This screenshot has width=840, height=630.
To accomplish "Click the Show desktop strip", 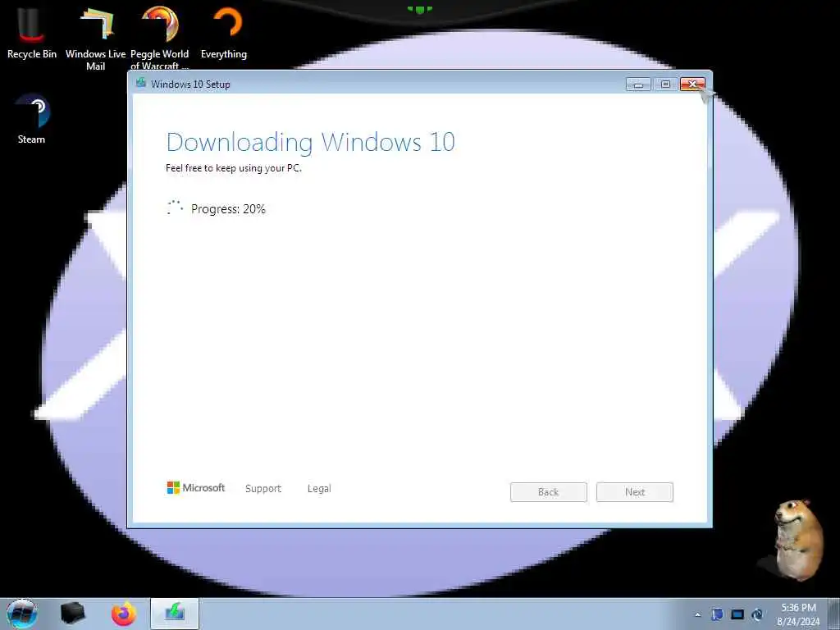I will pyautogui.click(x=834, y=614).
